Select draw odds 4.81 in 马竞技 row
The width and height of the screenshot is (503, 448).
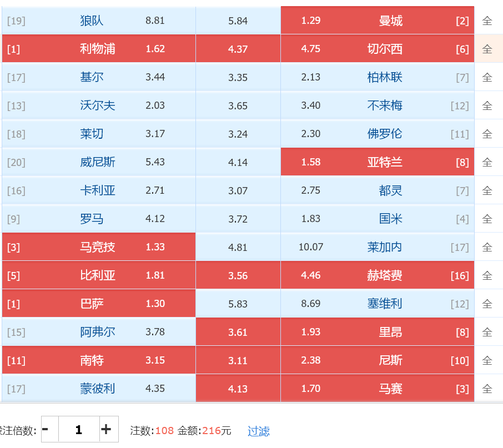click(238, 247)
